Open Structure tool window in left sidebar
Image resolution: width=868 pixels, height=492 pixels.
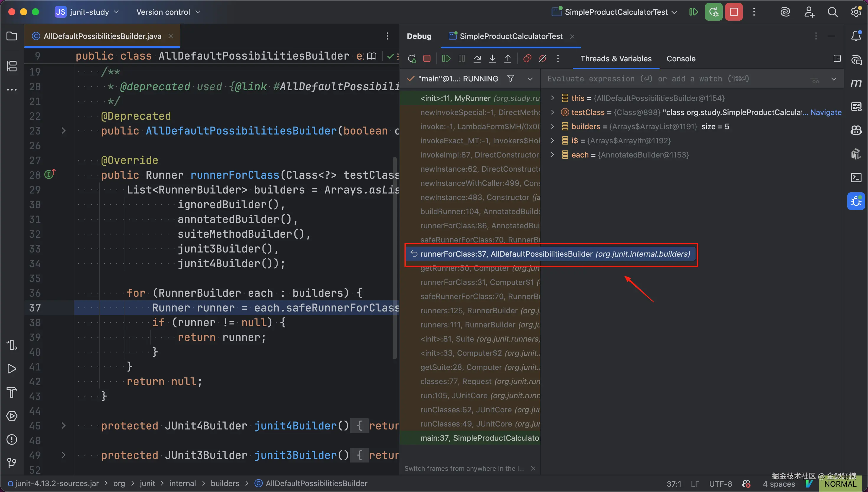point(12,66)
